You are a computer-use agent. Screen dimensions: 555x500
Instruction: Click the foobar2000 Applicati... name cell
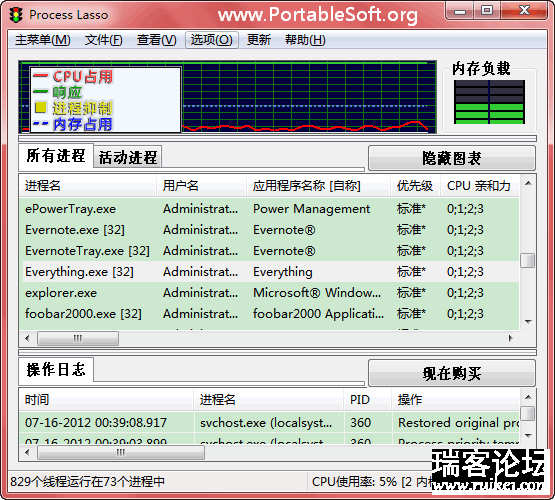(x=318, y=314)
